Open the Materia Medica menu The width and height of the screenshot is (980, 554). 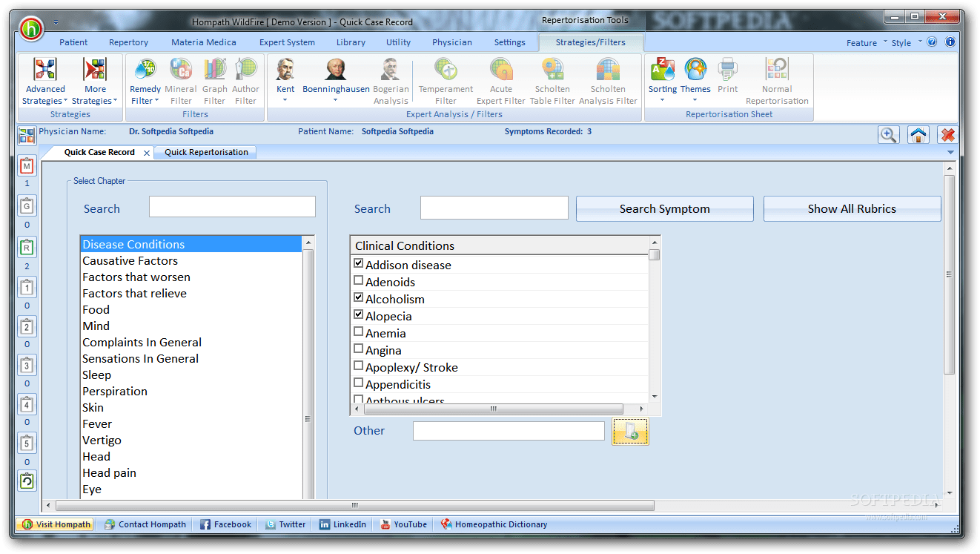[x=203, y=42]
